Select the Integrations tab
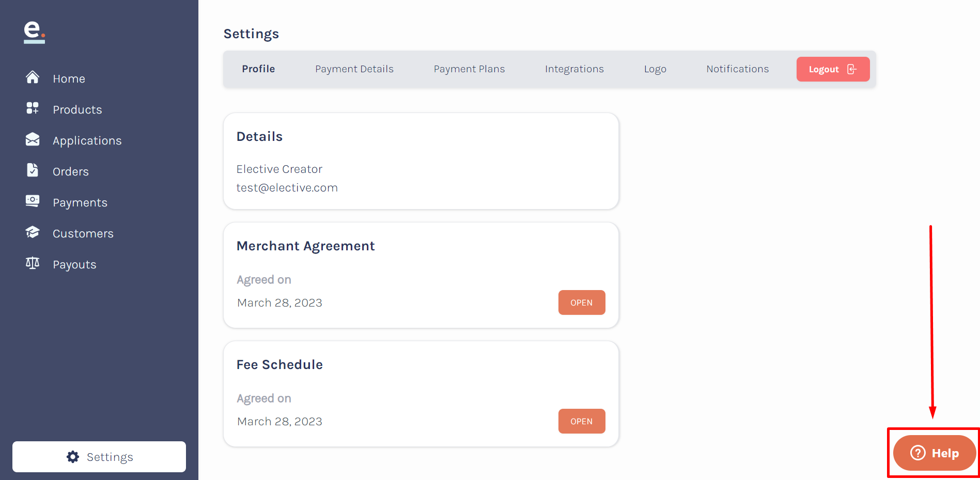 coord(574,69)
